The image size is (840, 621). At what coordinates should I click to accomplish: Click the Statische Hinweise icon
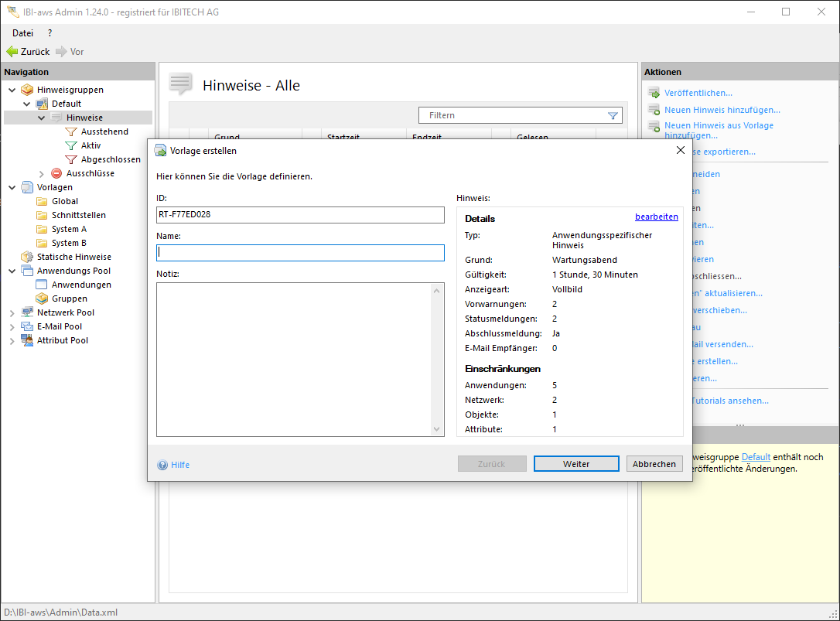click(x=27, y=257)
